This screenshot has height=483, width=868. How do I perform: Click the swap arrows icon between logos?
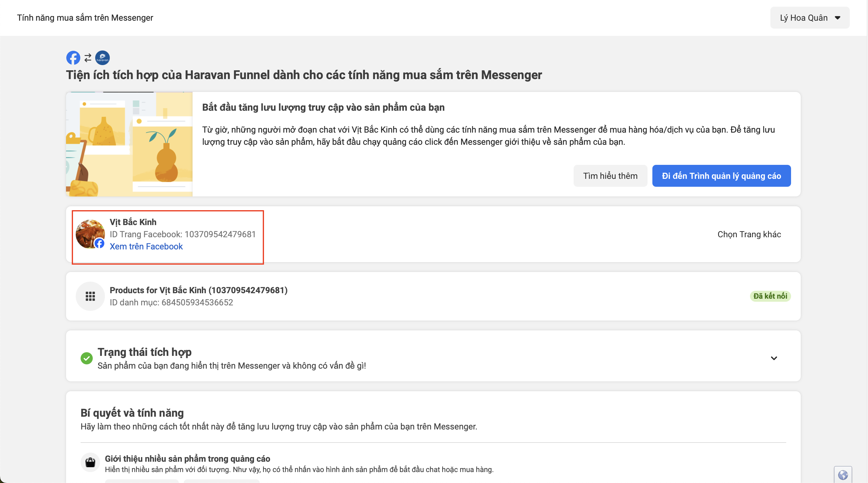[x=88, y=58]
